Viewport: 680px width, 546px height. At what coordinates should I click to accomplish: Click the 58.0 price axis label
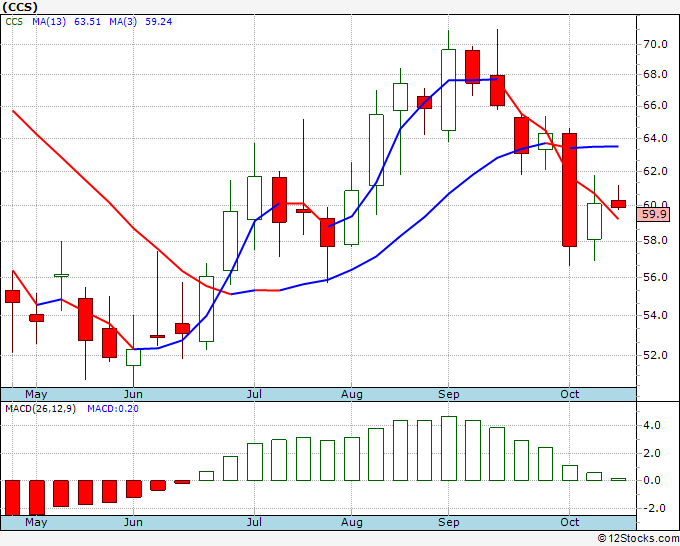tap(654, 241)
